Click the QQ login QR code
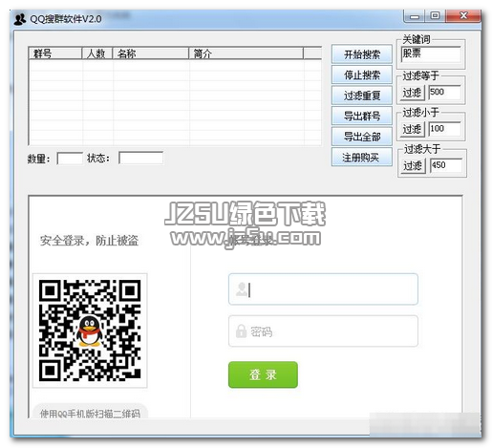This screenshot has width=492, height=448. (x=90, y=331)
